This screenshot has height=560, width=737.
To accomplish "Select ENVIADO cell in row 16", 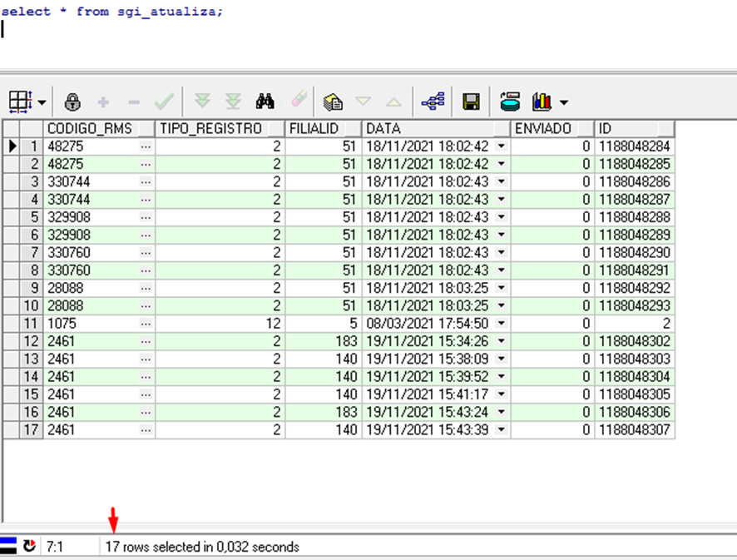I will click(x=552, y=412).
